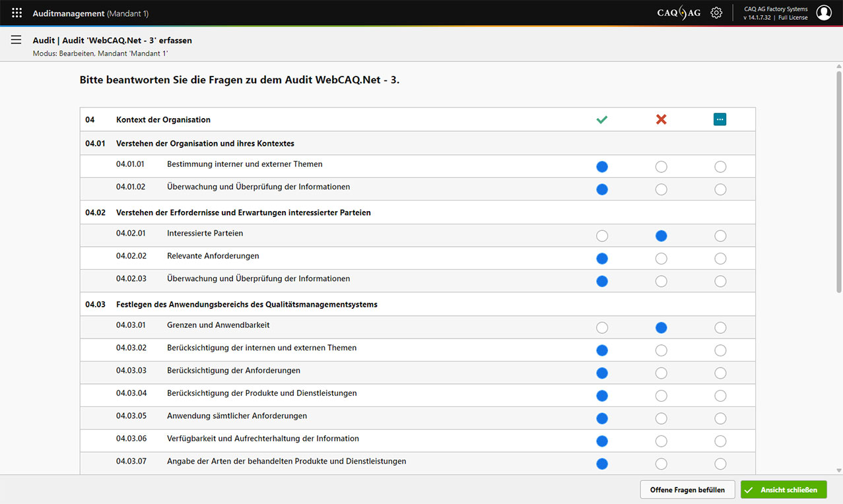Mark 04.01.01 Bestimmung interner Themen as fulfilled
Viewport: 843px width, 504px height.
coord(601,167)
